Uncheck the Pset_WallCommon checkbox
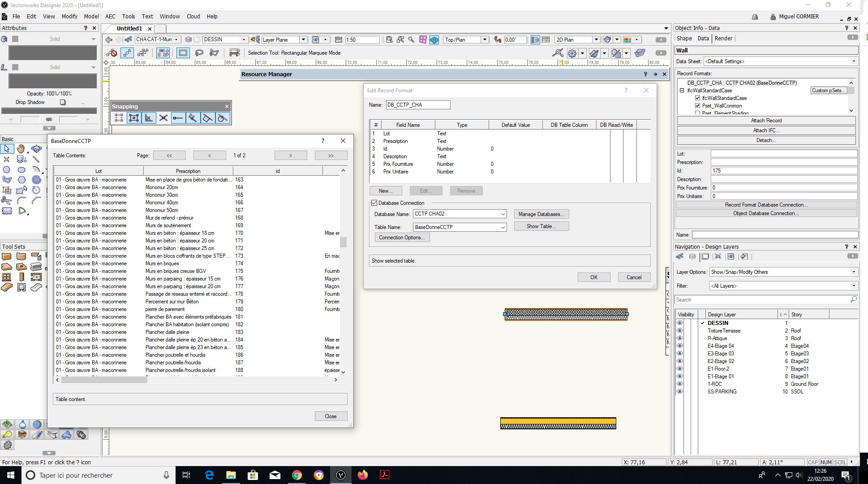 (x=698, y=106)
